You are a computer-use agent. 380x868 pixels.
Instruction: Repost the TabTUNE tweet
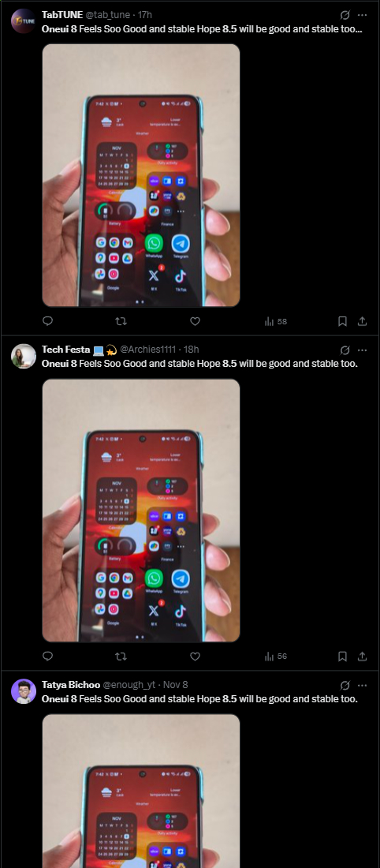(121, 321)
